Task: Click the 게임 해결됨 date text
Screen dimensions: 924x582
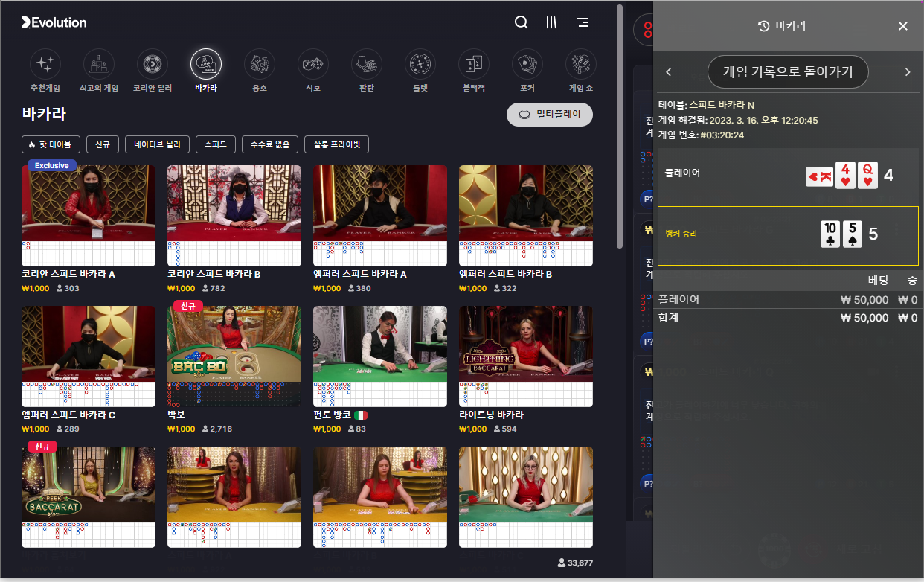Action: [x=738, y=120]
